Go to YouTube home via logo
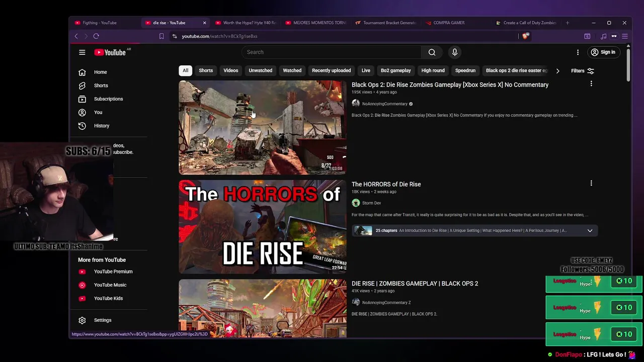644x362 pixels. pyautogui.click(x=110, y=52)
